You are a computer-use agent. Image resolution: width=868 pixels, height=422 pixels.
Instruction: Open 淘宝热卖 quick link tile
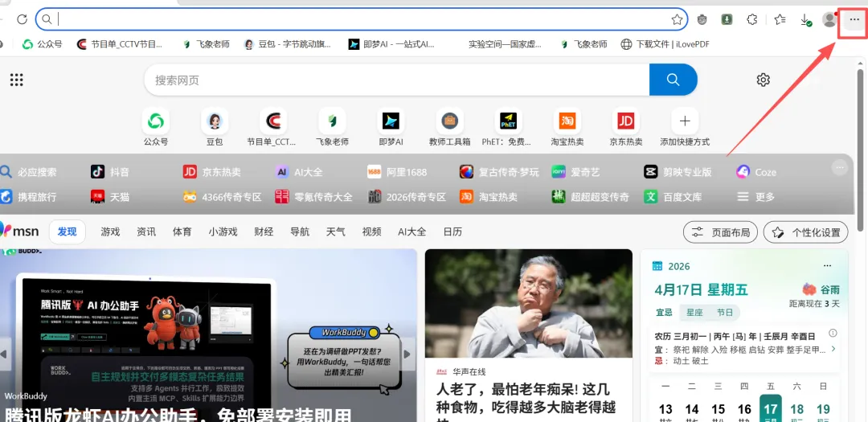(x=567, y=127)
